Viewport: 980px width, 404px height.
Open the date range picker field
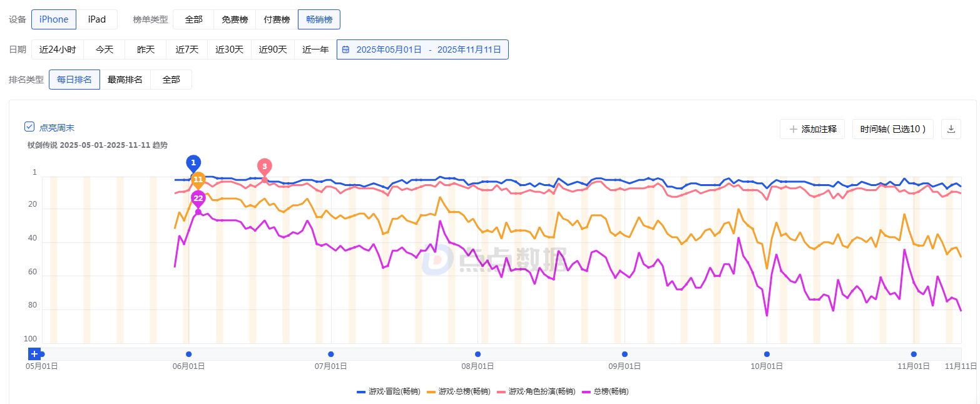pyautogui.click(x=422, y=49)
